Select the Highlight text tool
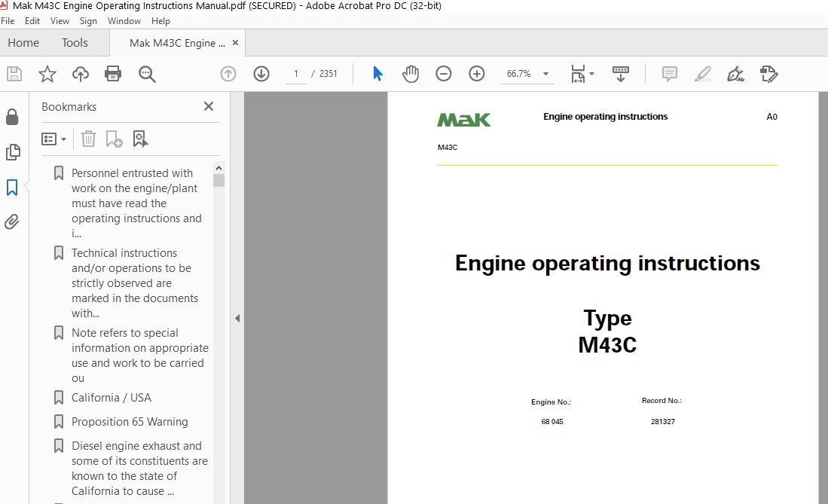Image resolution: width=828 pixels, height=504 pixels. coord(702,74)
